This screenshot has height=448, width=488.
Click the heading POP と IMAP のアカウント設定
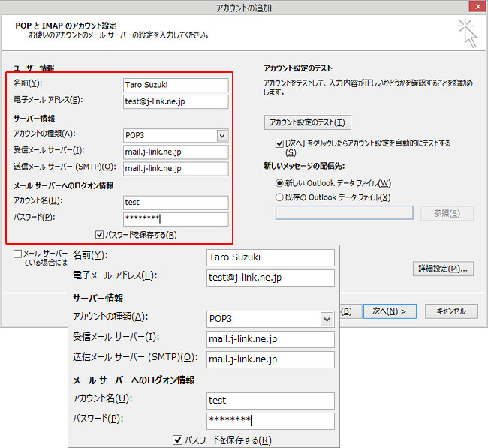click(66, 26)
